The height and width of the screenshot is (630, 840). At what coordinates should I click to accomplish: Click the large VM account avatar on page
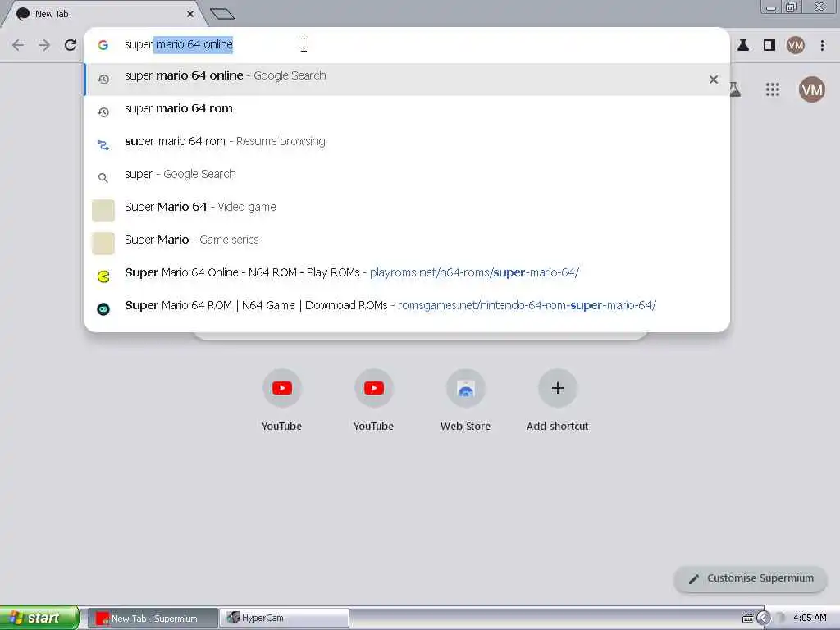click(x=811, y=89)
